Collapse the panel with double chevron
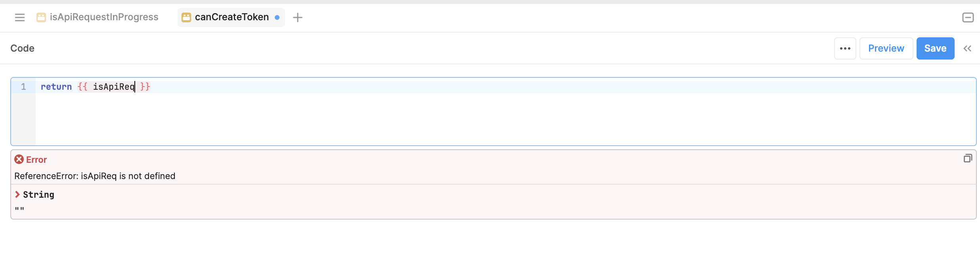 click(967, 48)
